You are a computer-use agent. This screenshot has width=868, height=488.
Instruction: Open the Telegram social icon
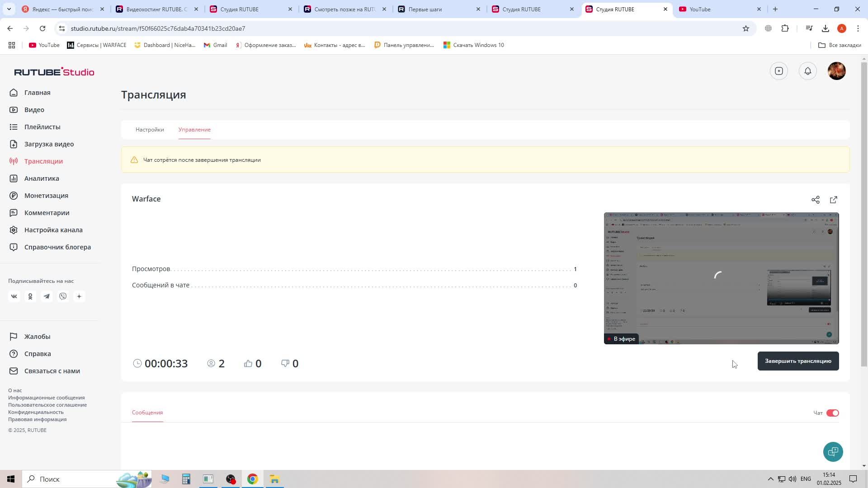[47, 296]
